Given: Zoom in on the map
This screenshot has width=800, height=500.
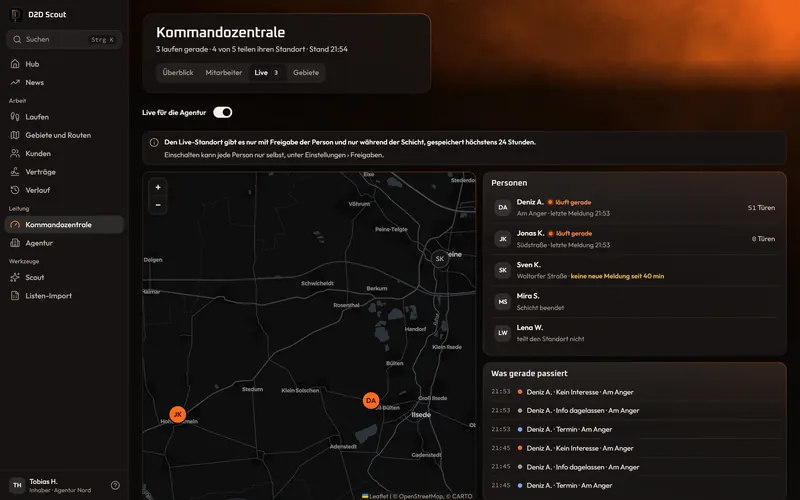Looking at the screenshot, I should click(158, 187).
